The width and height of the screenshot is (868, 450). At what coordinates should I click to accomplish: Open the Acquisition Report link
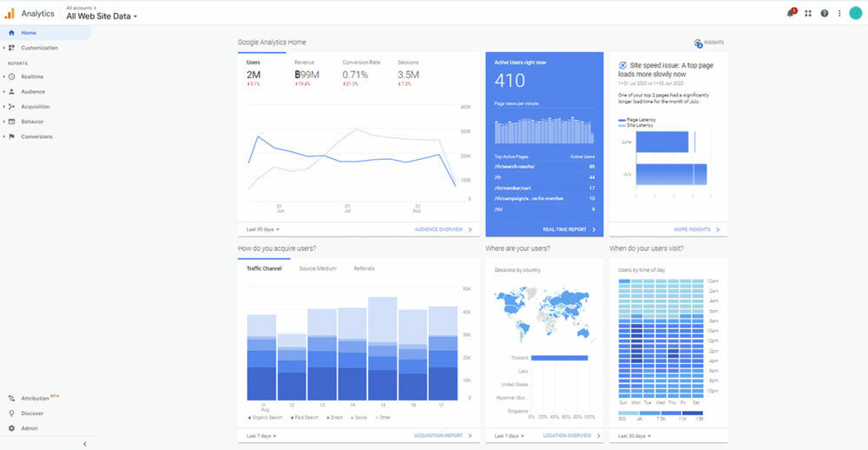[x=443, y=435]
